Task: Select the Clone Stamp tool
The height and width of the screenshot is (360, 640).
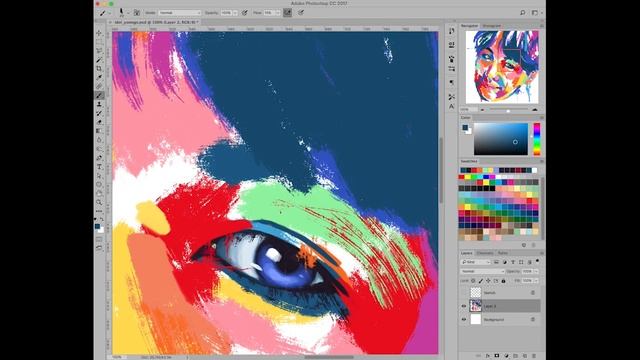Action: tap(99, 104)
